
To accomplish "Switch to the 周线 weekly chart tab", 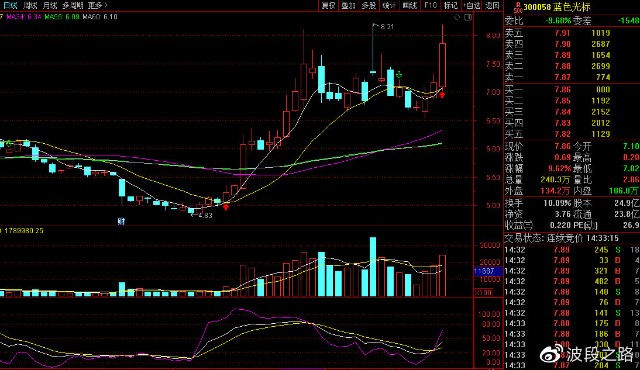I will (x=30, y=5).
